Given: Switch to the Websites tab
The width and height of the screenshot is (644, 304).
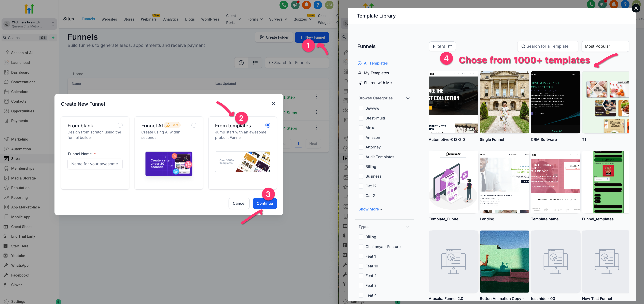Looking at the screenshot, I should [x=109, y=19].
